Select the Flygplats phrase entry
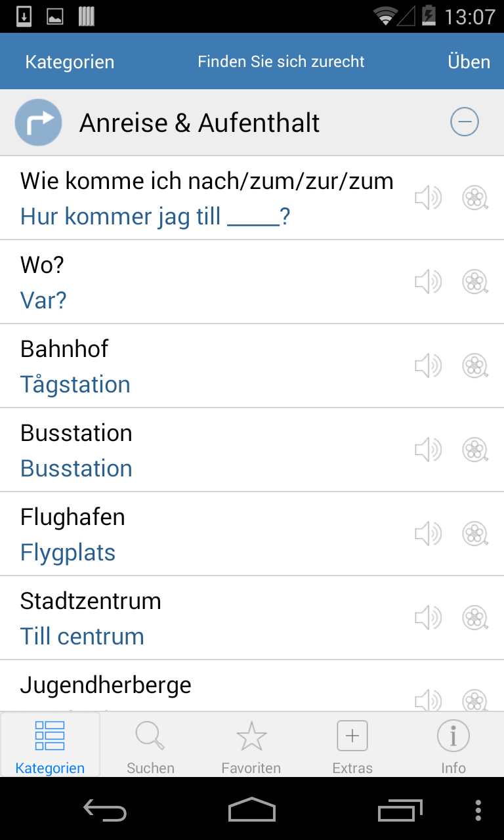Viewport: 504px width, 840px height. coord(252,534)
